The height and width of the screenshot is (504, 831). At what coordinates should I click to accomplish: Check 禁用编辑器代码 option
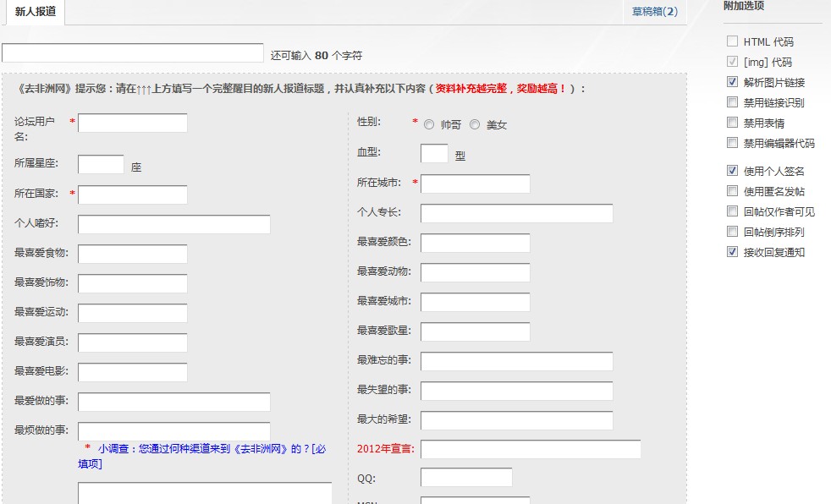point(731,143)
